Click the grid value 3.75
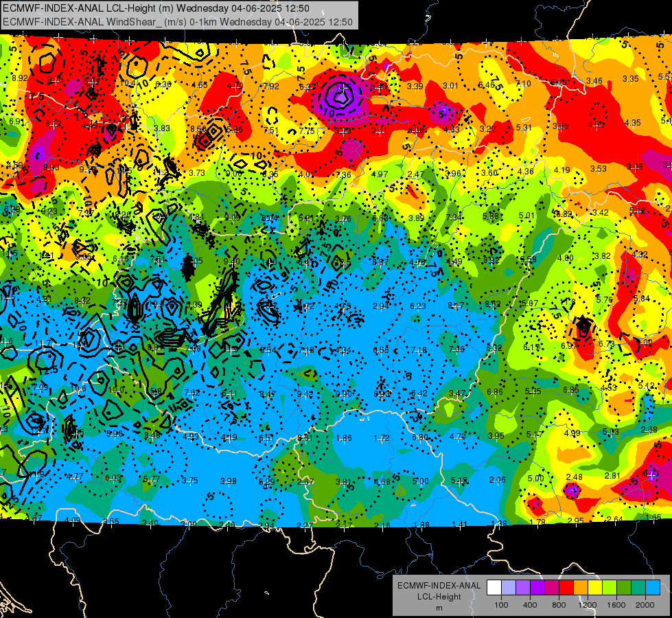Screen dimensions: 672x618 coord(190,481)
